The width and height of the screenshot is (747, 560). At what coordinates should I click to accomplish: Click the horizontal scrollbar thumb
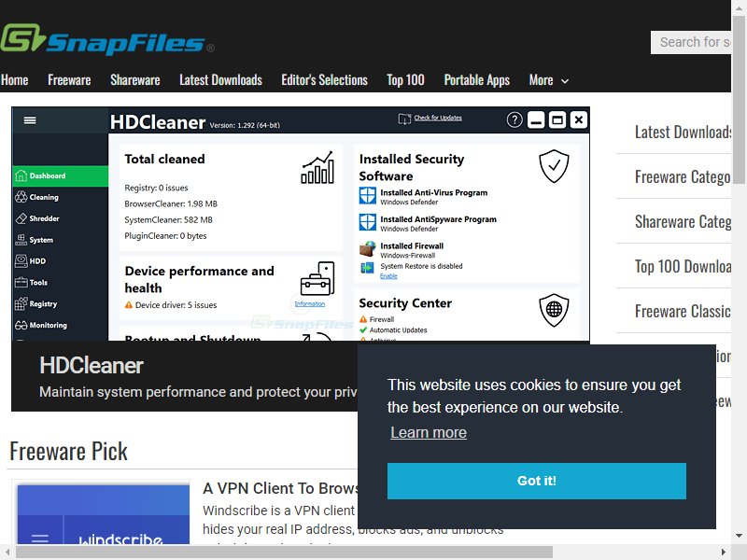point(284,553)
